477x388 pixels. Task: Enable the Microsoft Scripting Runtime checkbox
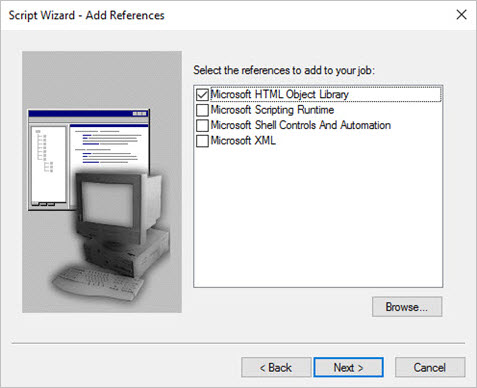coord(202,110)
